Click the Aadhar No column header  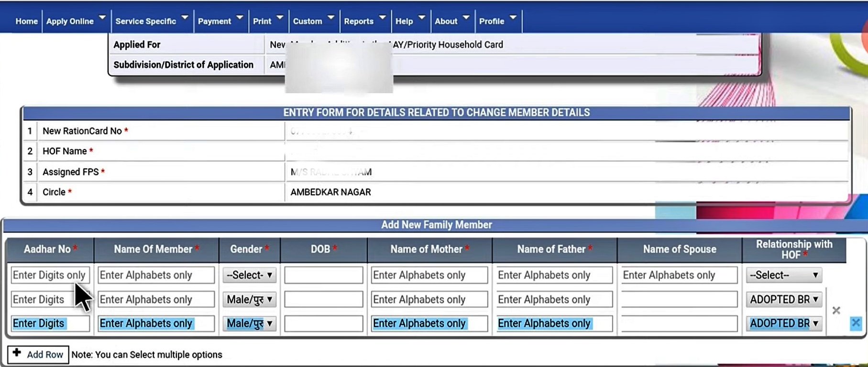[50, 249]
